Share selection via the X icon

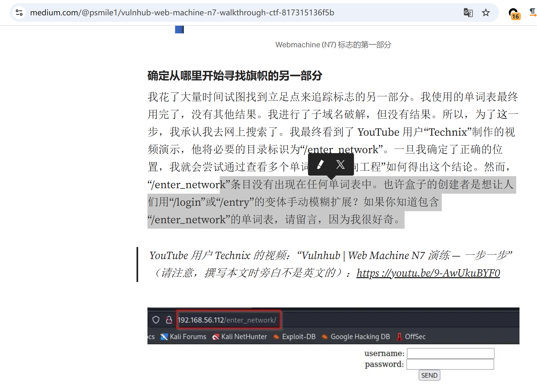click(340, 164)
